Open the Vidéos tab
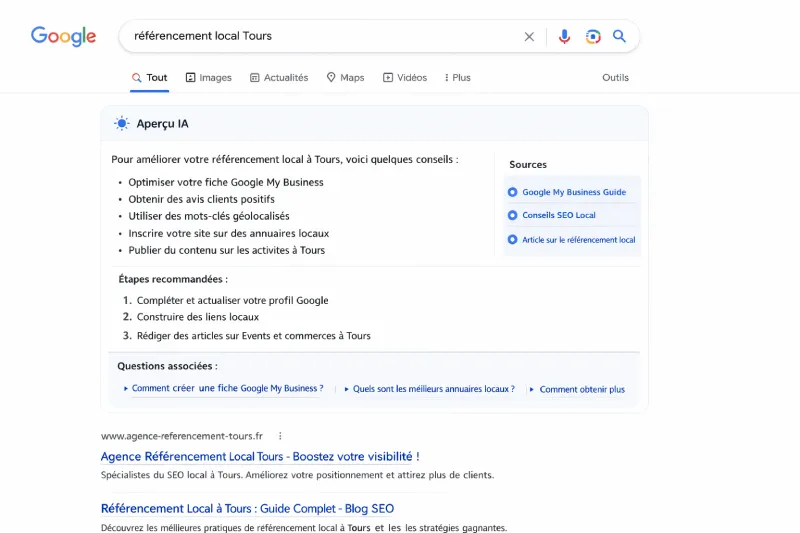800x533 pixels. click(x=405, y=78)
